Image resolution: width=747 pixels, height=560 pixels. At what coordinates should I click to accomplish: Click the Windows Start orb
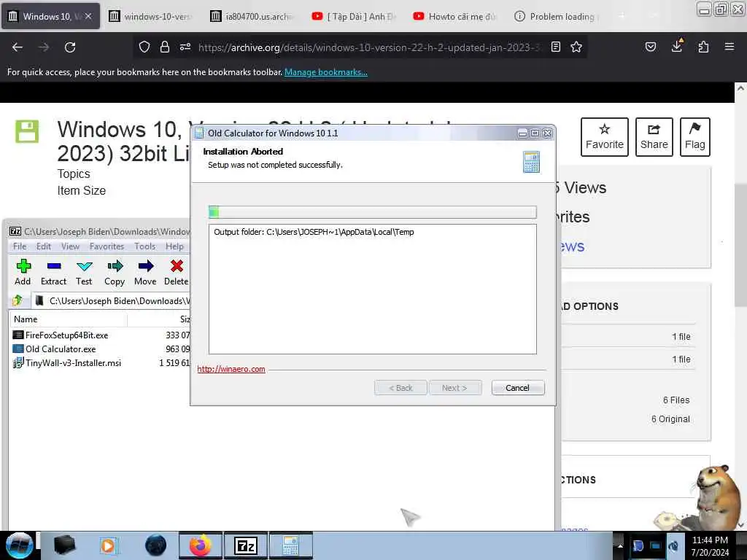point(19,545)
